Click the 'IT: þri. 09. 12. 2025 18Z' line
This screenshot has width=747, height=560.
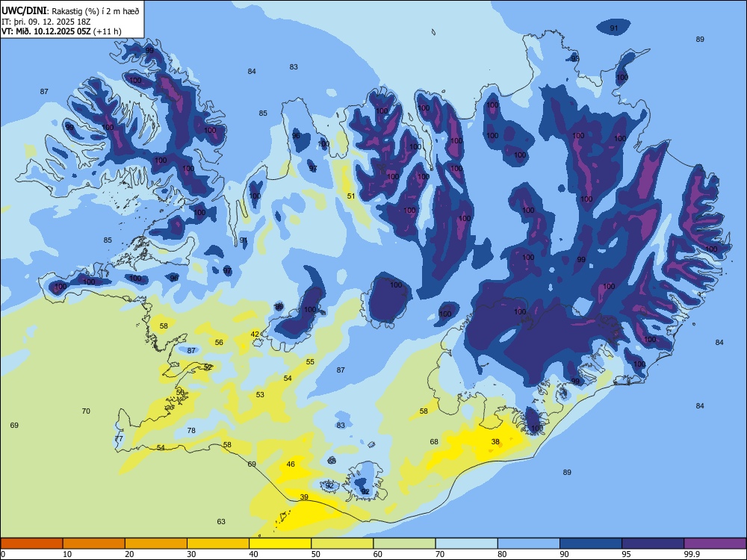click(46, 22)
